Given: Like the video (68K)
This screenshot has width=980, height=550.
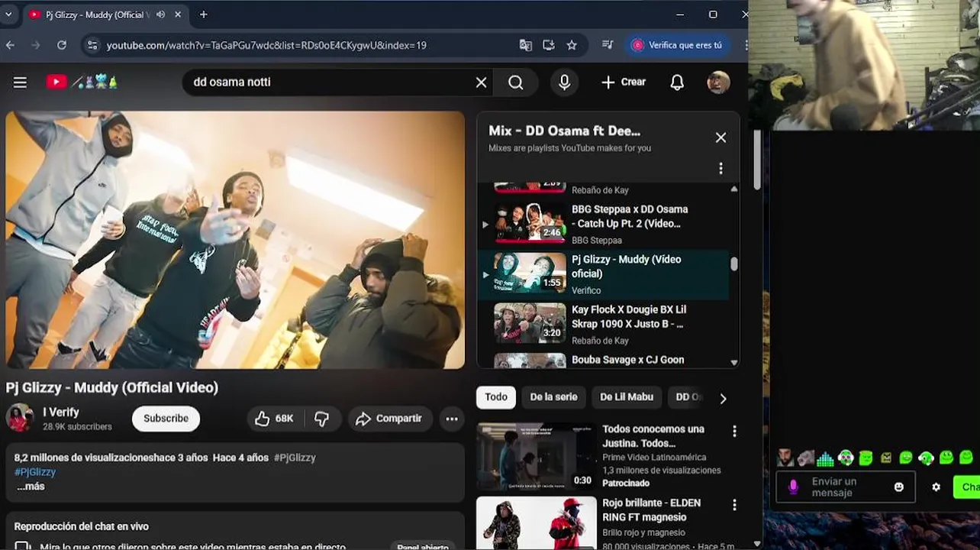Looking at the screenshot, I should 274,419.
